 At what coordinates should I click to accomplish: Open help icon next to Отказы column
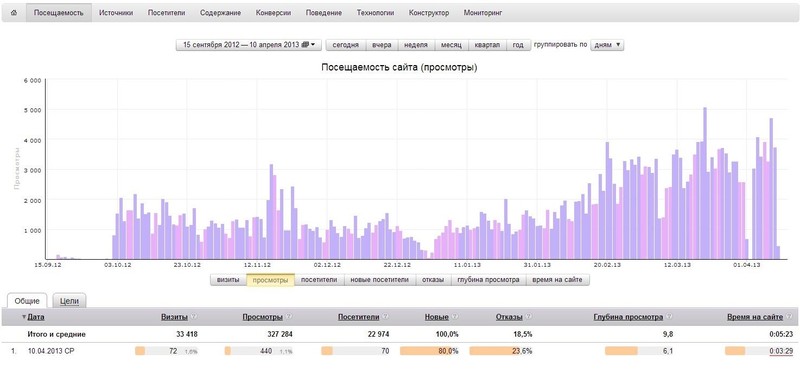pos(529,317)
